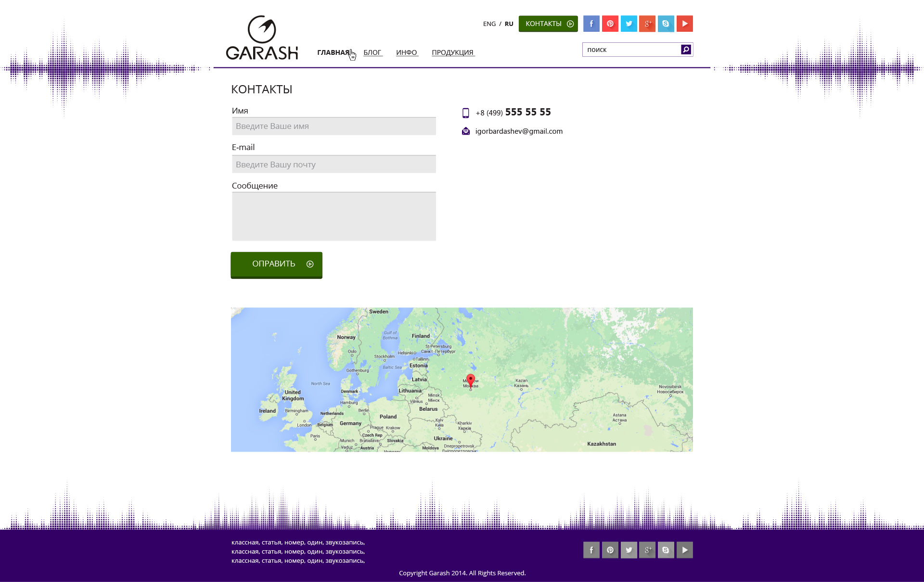
Task: Open the Skype icon in header
Action: (x=666, y=24)
